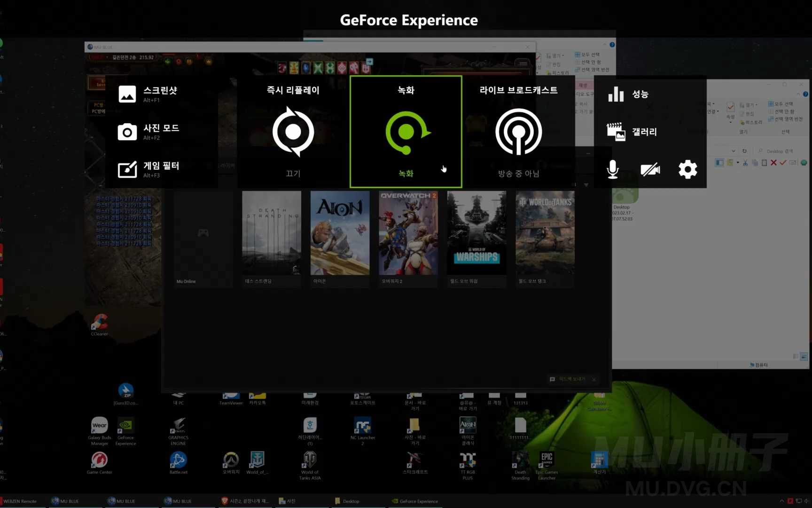Select the Death Stranding game cover
This screenshot has height=508, width=812.
pos(272,233)
